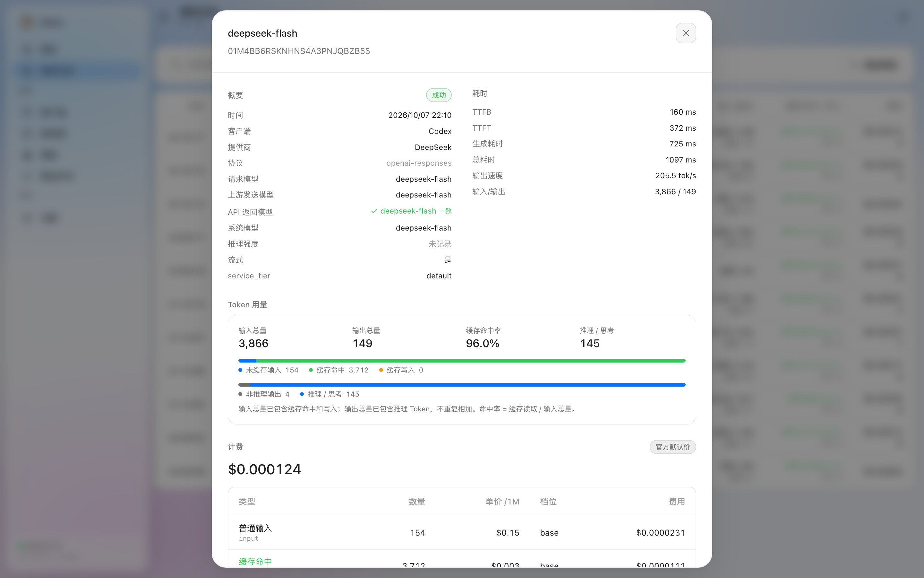Click the green 缓存命中 row label in billing table

[255, 562]
